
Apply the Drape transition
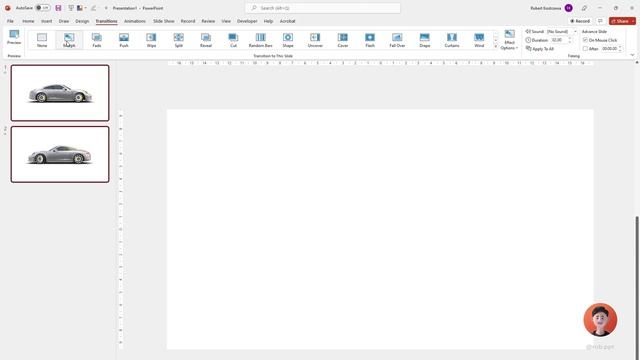[424, 40]
